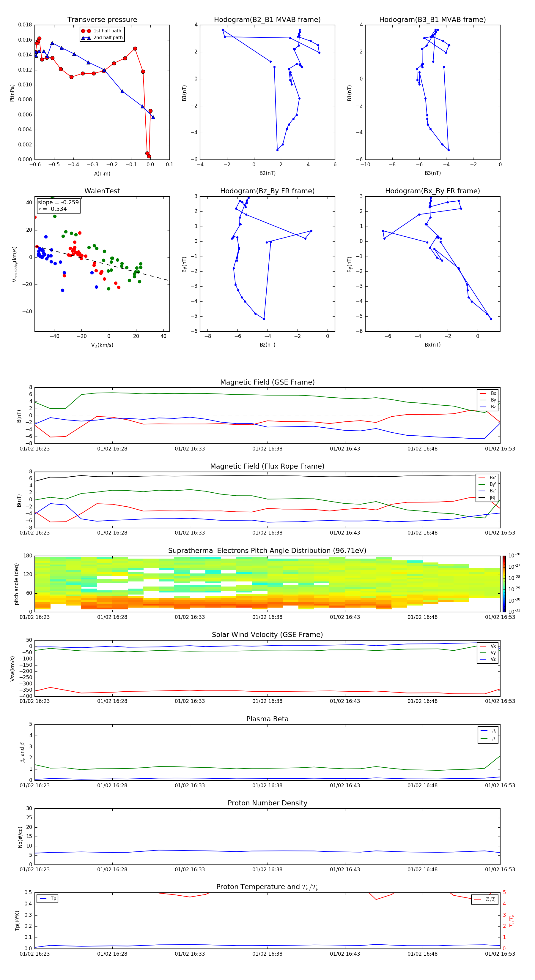Image resolution: width=535 pixels, height=980 pixels.
Task: Click the 'Proton Number Density' title
Action: (267, 803)
